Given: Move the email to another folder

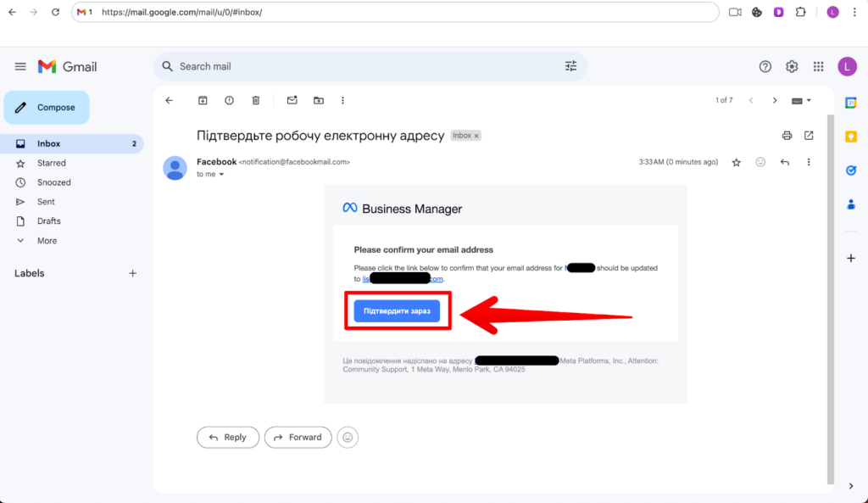Looking at the screenshot, I should click(x=318, y=100).
